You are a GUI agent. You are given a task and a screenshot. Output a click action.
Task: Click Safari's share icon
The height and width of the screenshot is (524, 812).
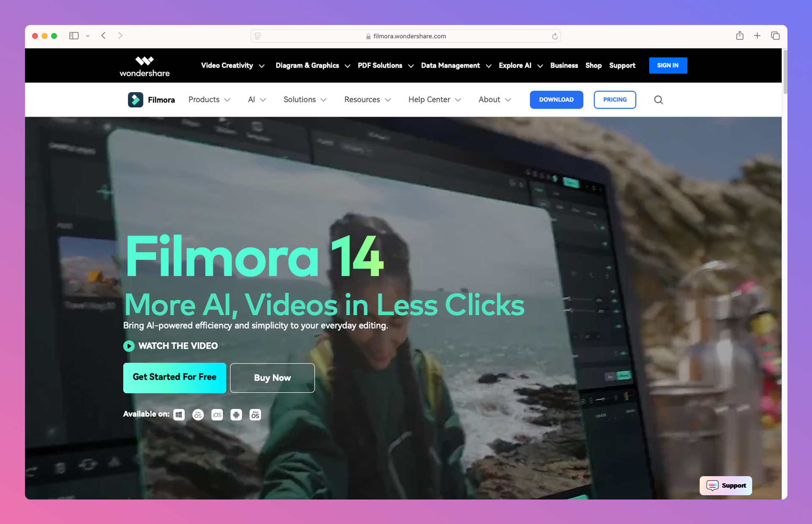[x=739, y=36]
